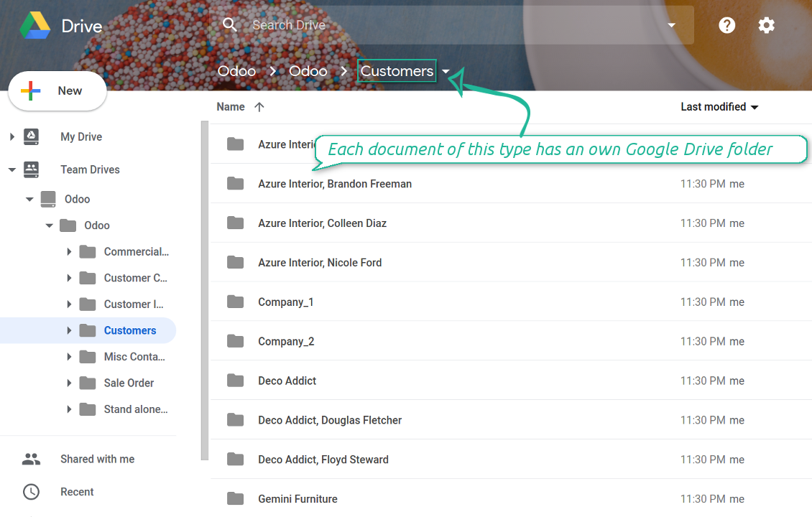Select Team Drives in sidebar
Viewport: 812px width, 517px height.
[90, 169]
